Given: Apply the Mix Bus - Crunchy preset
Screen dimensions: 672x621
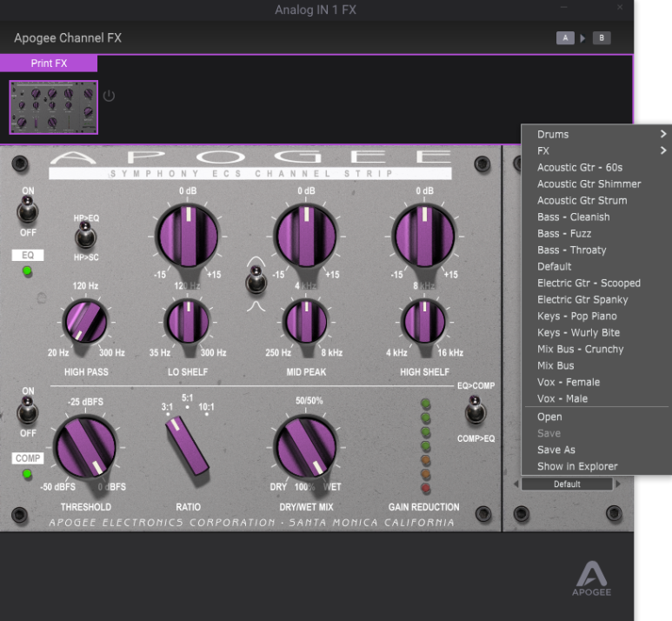Looking at the screenshot, I should pyautogui.click(x=598, y=349).
